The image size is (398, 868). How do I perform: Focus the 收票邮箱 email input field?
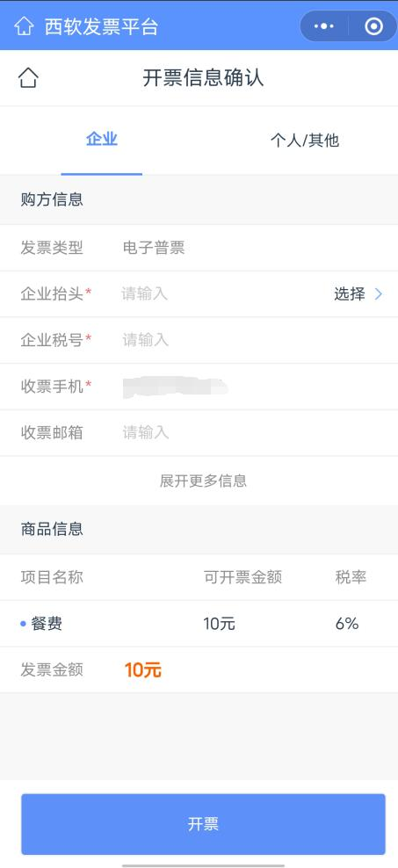252,432
